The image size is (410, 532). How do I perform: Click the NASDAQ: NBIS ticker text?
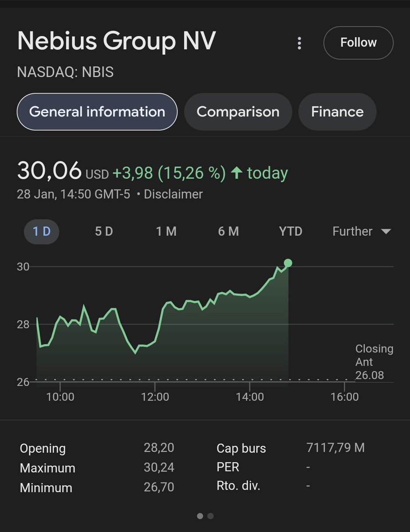[65, 72]
